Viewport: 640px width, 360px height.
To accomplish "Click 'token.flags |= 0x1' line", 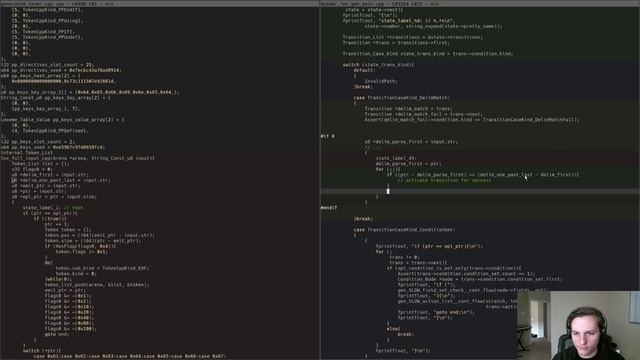I will pos(82,252).
